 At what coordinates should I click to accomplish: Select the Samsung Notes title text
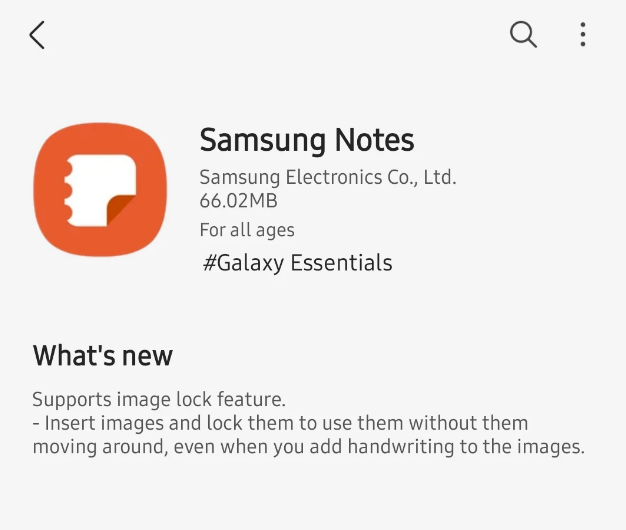tap(307, 140)
